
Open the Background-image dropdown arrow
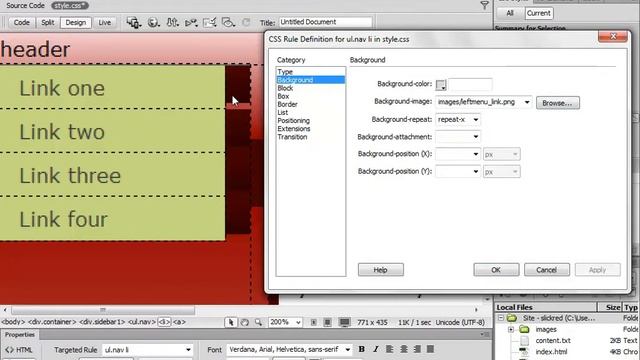click(527, 102)
